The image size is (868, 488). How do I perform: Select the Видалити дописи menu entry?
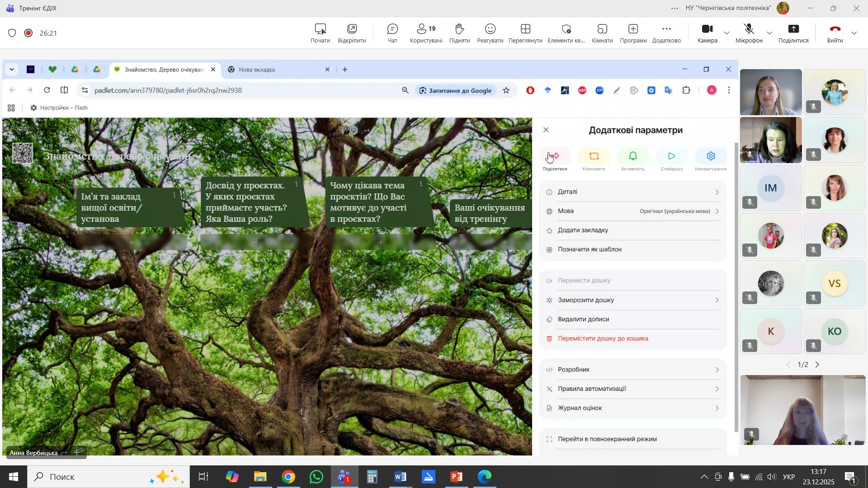coord(583,319)
